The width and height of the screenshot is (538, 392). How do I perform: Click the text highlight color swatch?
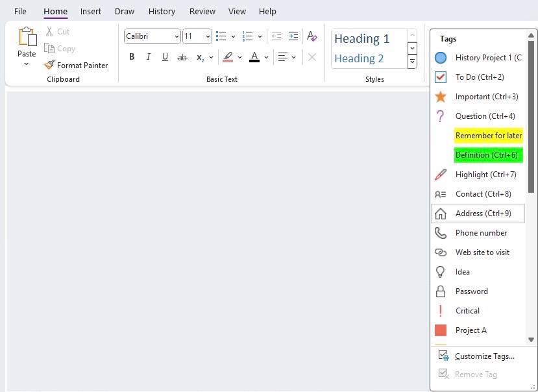point(228,57)
